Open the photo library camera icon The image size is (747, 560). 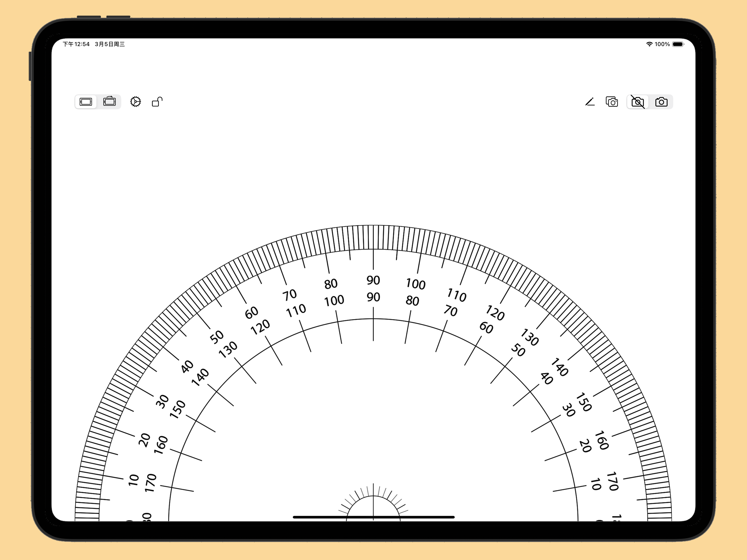pyautogui.click(x=612, y=102)
